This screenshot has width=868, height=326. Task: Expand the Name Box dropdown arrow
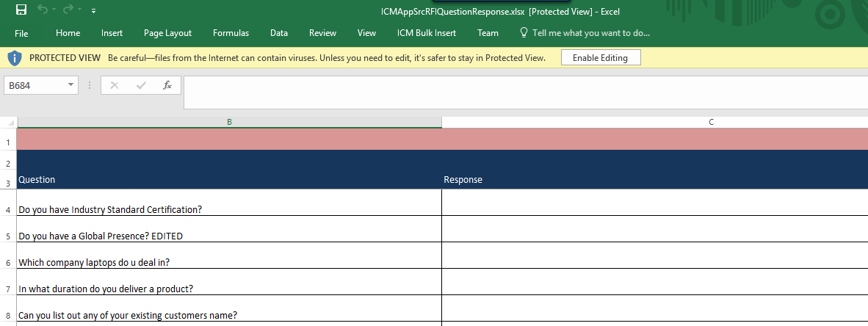[x=70, y=85]
